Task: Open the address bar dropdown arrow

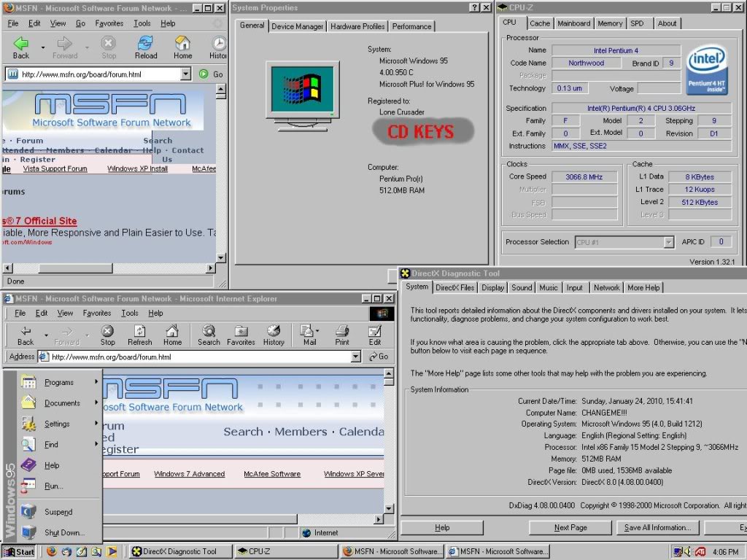Action: tap(355, 357)
